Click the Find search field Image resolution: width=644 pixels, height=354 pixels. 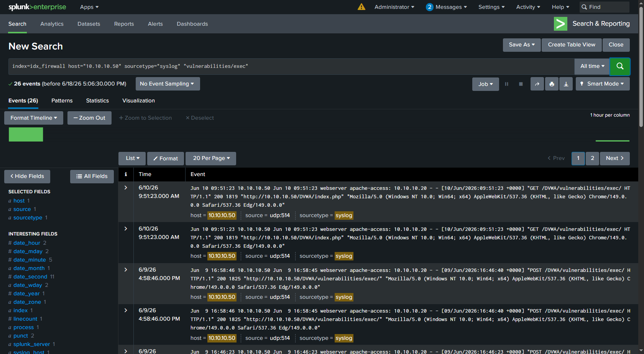(x=604, y=7)
